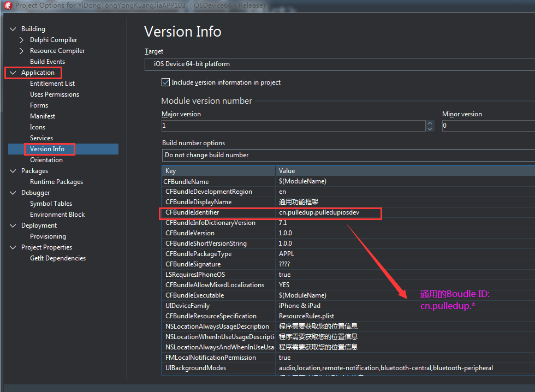Select the Uses Permissions page

[x=55, y=94]
